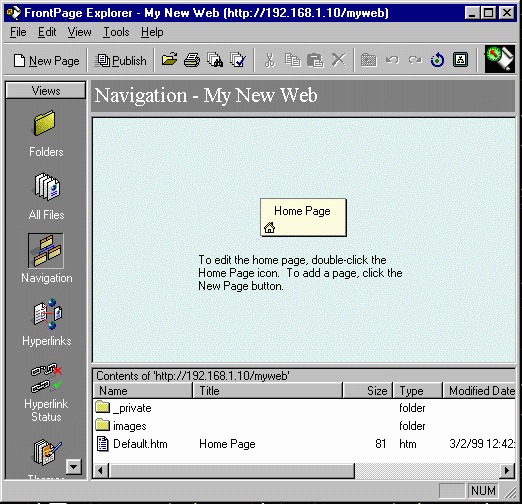This screenshot has width=522, height=504.
Task: Select the Navigation view icon
Action: [x=46, y=251]
